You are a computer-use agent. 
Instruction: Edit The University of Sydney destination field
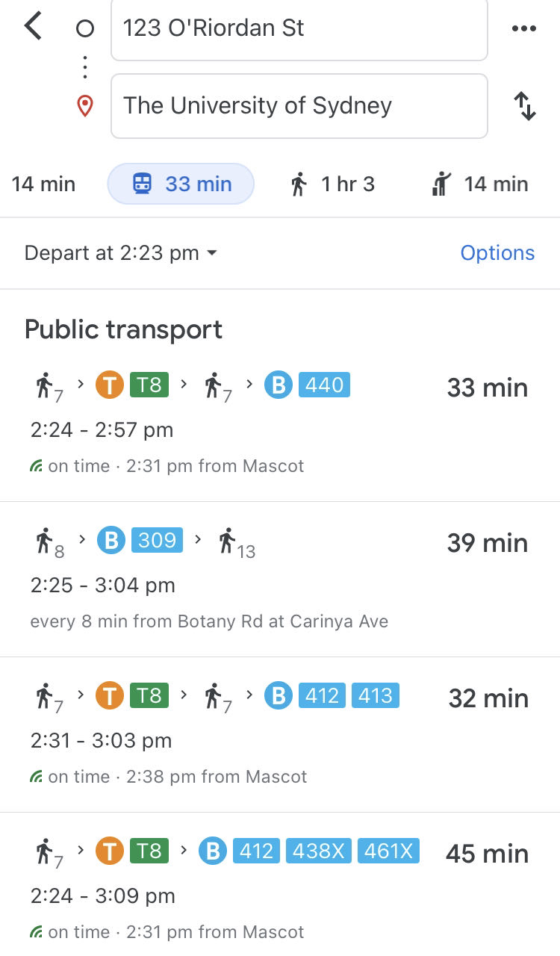click(x=299, y=106)
